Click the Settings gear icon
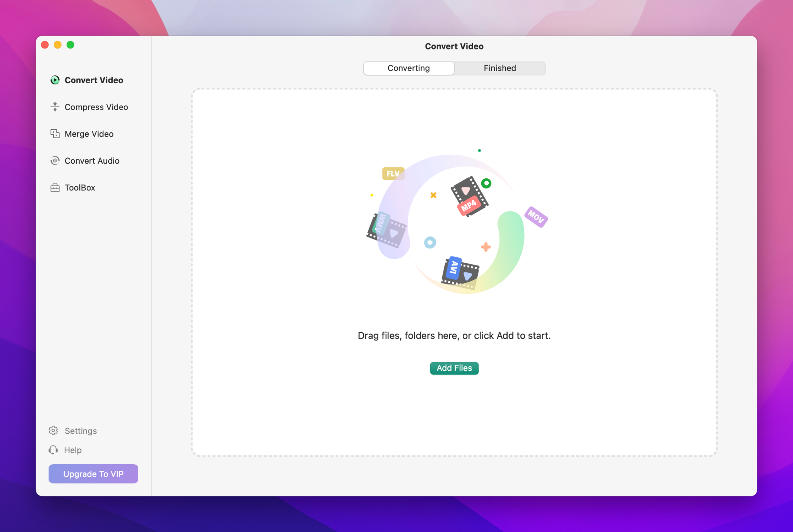The width and height of the screenshot is (793, 532). 53,431
